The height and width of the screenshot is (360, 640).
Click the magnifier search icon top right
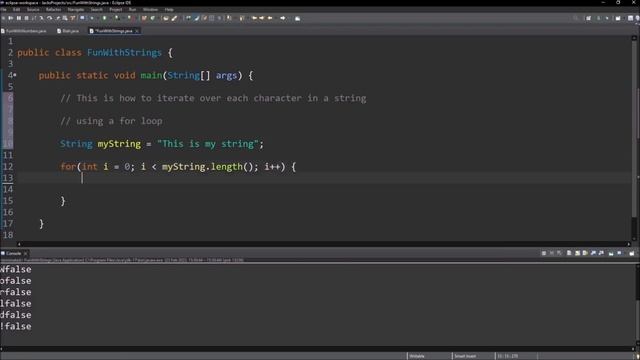pyautogui.click(x=576, y=18)
